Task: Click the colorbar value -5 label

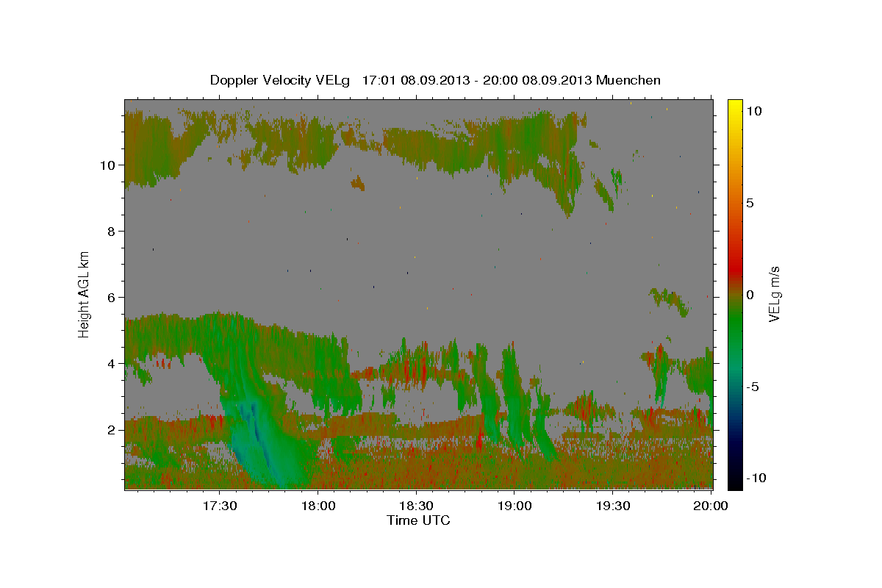Action: coord(753,387)
